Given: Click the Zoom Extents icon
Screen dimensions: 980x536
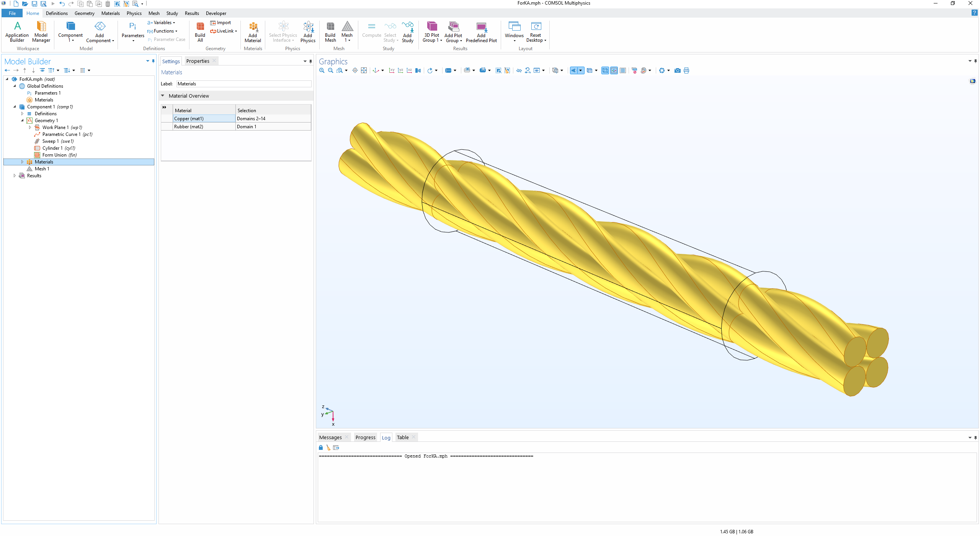Looking at the screenshot, I should (x=364, y=70).
